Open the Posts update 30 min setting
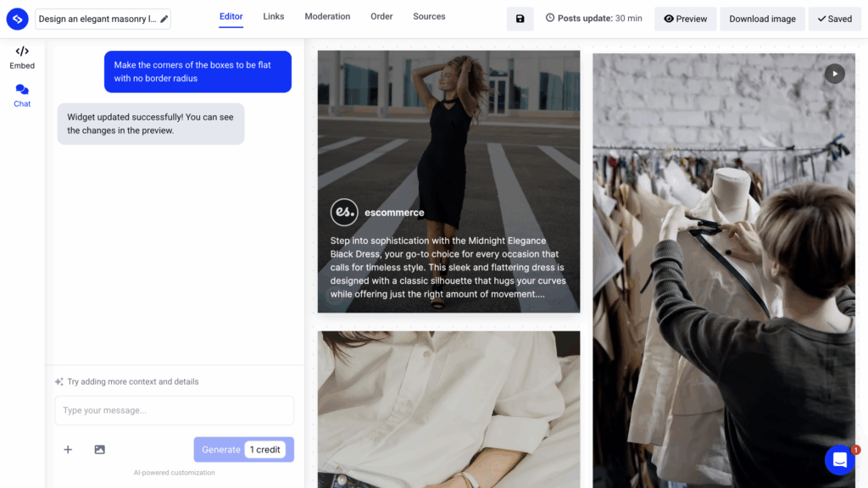This screenshot has width=868, height=488. pos(593,19)
